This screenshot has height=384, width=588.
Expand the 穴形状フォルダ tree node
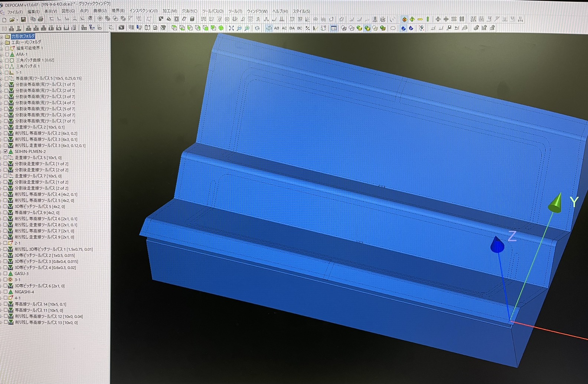[x=2, y=36]
